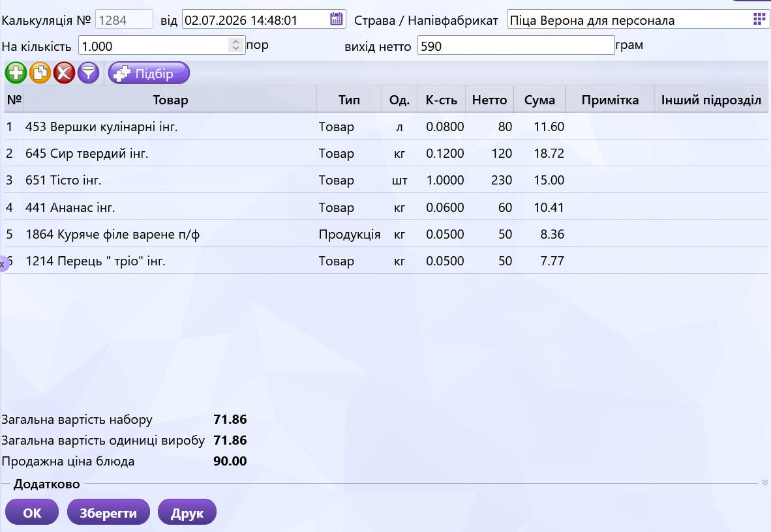Select row 651 Тісто інг.

click(386, 180)
